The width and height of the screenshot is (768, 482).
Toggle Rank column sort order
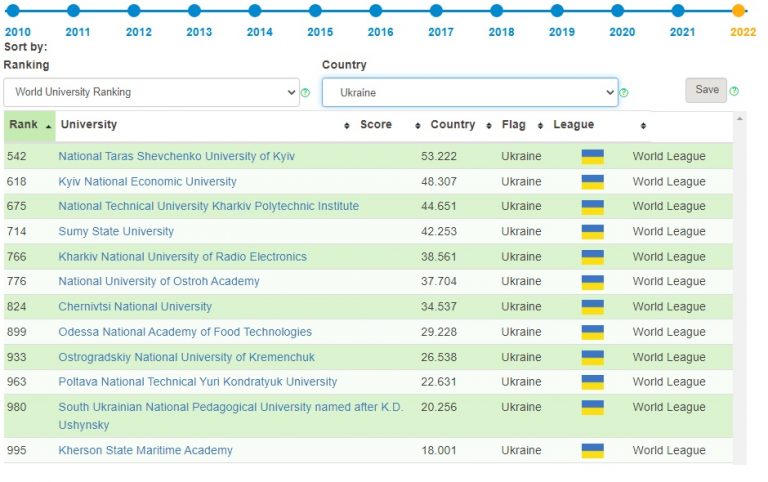30,125
